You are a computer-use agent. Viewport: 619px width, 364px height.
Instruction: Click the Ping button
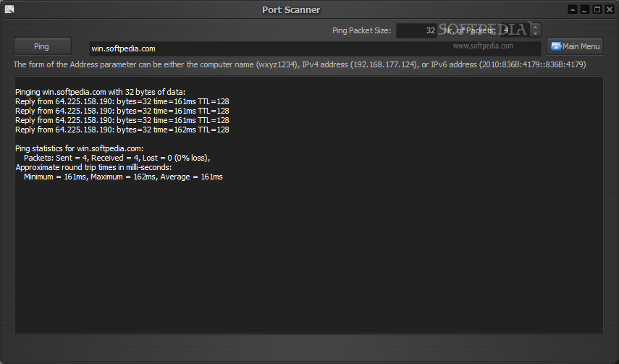[43, 46]
